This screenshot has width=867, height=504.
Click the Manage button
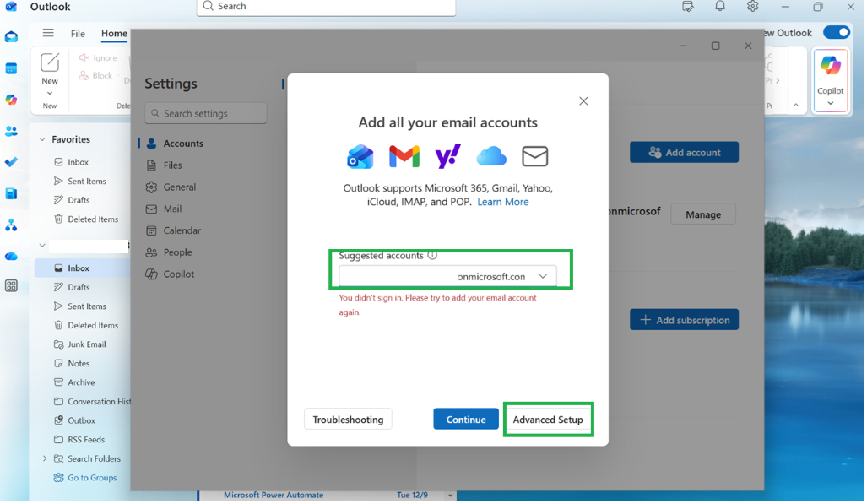pos(703,214)
